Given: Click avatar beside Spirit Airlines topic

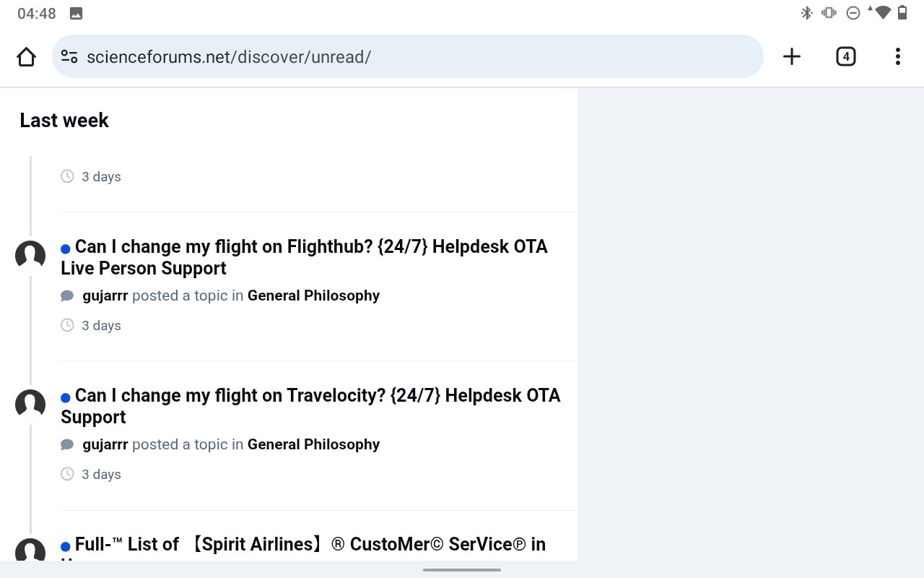Looking at the screenshot, I should (30, 551).
